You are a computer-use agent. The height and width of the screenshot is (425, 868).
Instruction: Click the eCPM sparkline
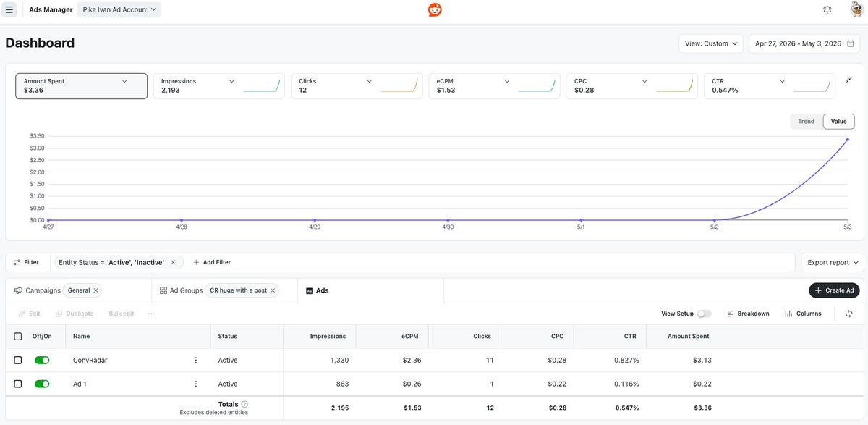(x=537, y=86)
